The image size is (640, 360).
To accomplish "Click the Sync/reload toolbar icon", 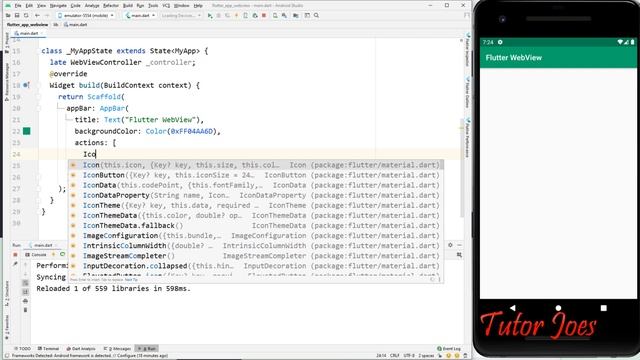I will pyautogui.click(x=26, y=16).
